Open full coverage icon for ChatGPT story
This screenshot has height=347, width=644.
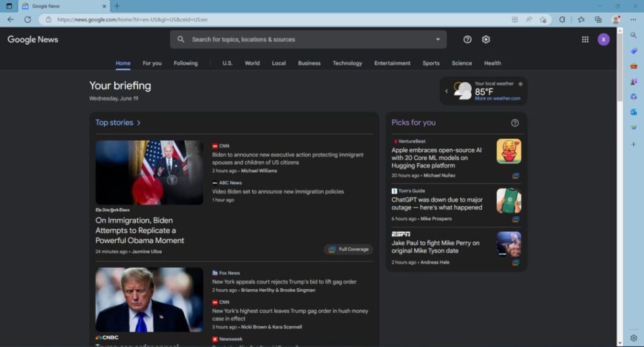click(x=516, y=219)
